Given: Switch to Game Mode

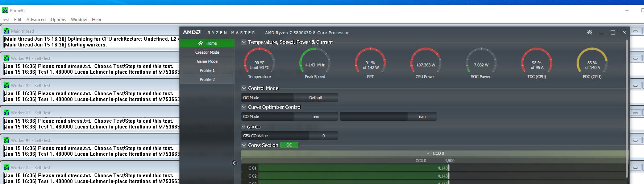Looking at the screenshot, I should coord(207,61).
